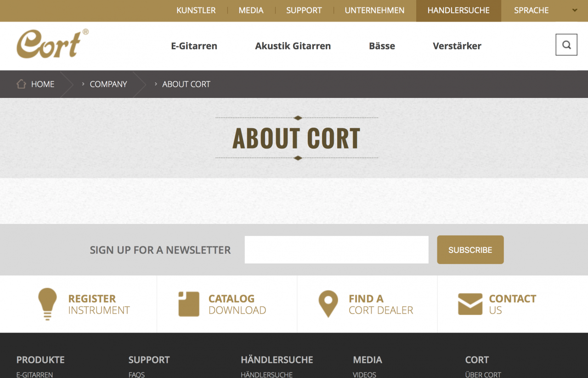Click footer PRODUKTE heading
This screenshot has height=378, width=588.
[x=40, y=360]
